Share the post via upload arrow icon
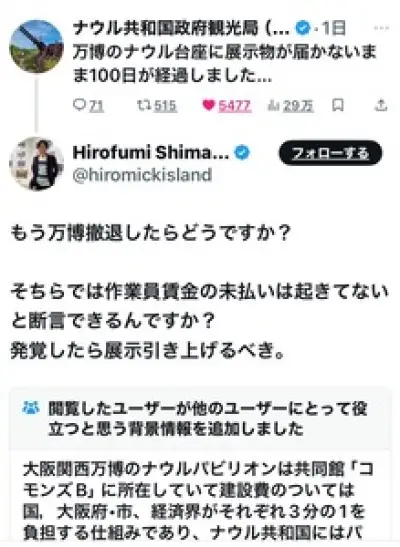The height and width of the screenshot is (547, 400). coord(381,105)
